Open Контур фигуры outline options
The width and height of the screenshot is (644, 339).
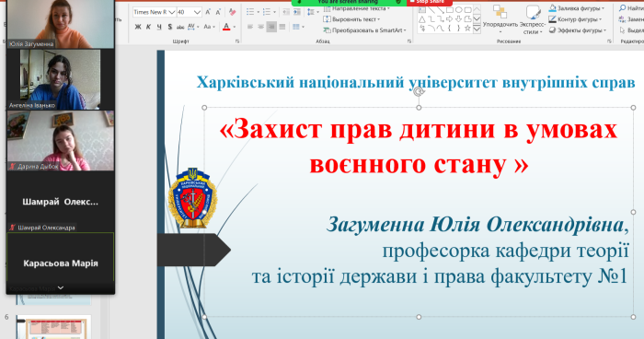(576, 19)
